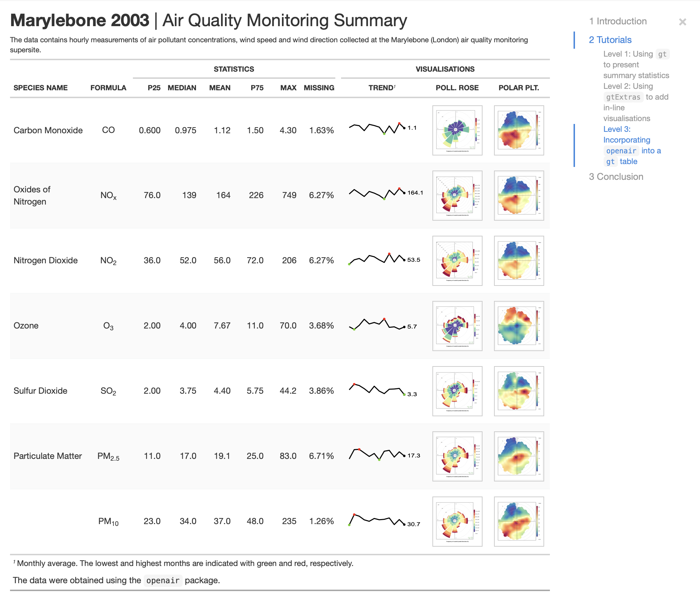This screenshot has height=609, width=700.
Task: Click the openair inline code in footer
Action: coord(163,580)
